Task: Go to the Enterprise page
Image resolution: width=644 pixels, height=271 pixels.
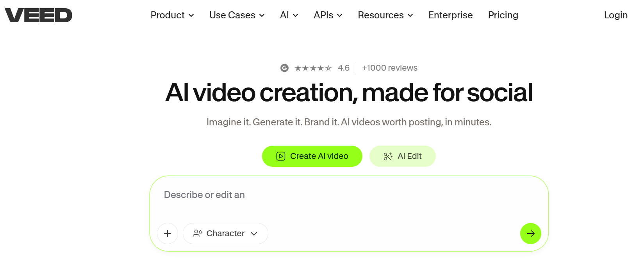Action: coord(450,15)
